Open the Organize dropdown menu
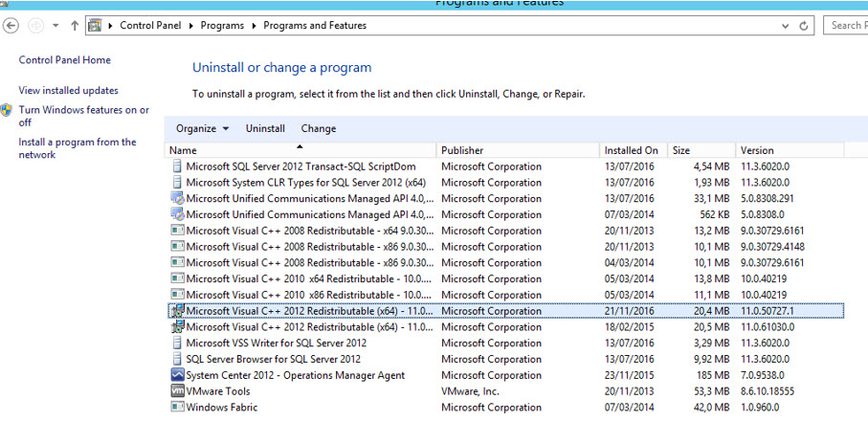The image size is (868, 421). (202, 128)
